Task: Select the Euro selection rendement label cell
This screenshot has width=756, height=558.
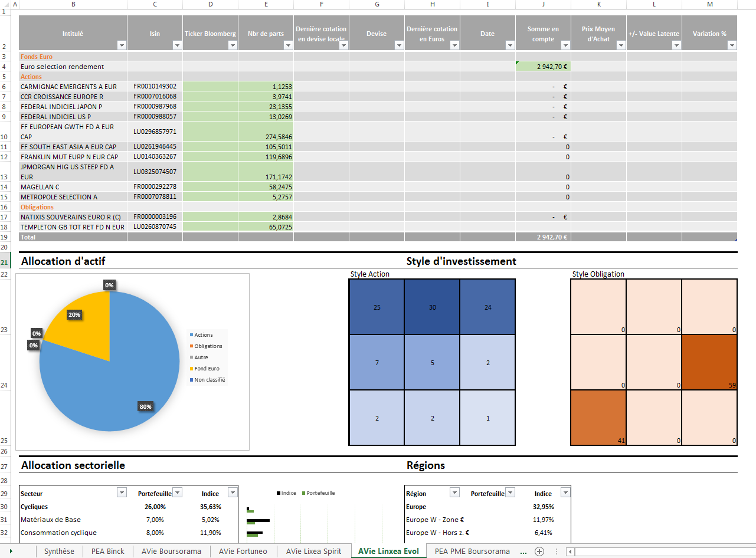Action: point(73,67)
